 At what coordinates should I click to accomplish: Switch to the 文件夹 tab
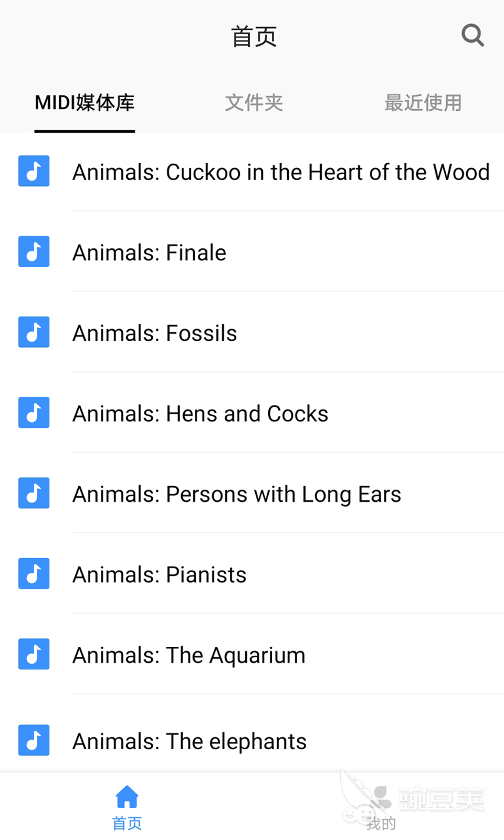point(254,103)
